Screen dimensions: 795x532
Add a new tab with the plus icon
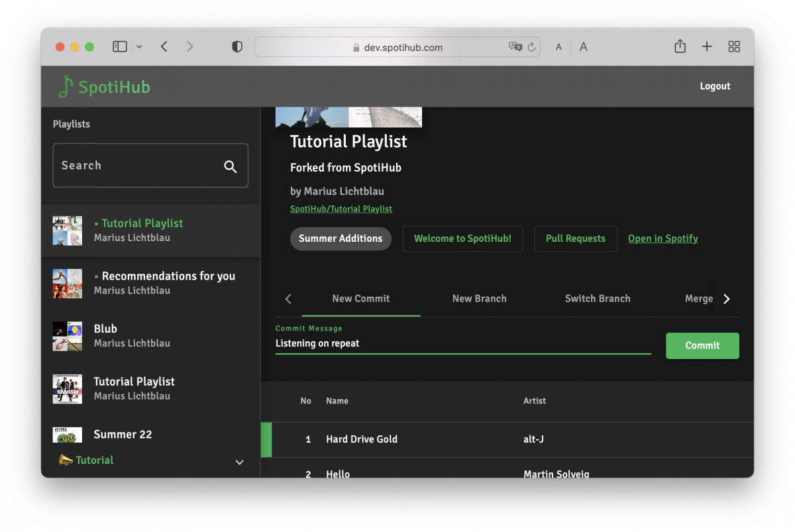pyautogui.click(x=707, y=46)
